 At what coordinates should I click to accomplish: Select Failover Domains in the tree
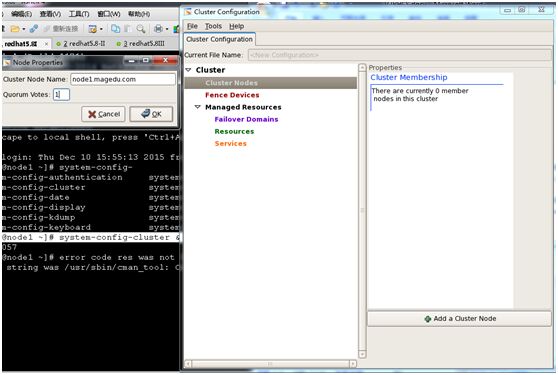pyautogui.click(x=246, y=119)
